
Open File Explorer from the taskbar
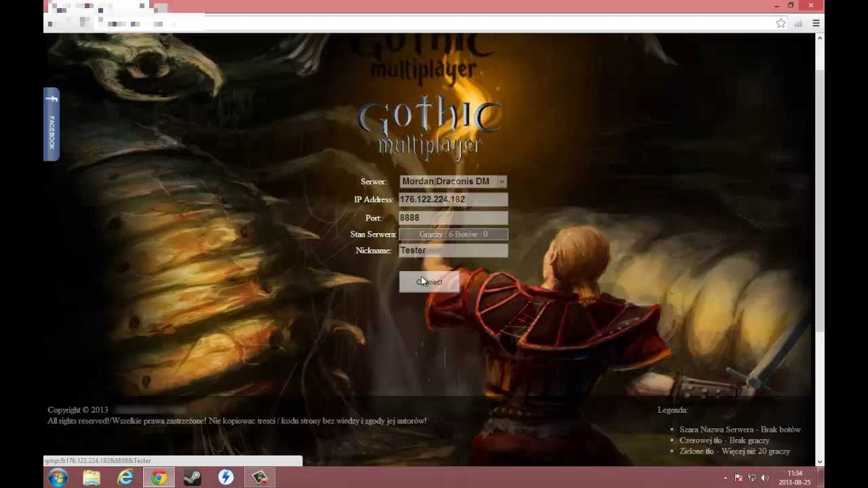[x=92, y=478]
